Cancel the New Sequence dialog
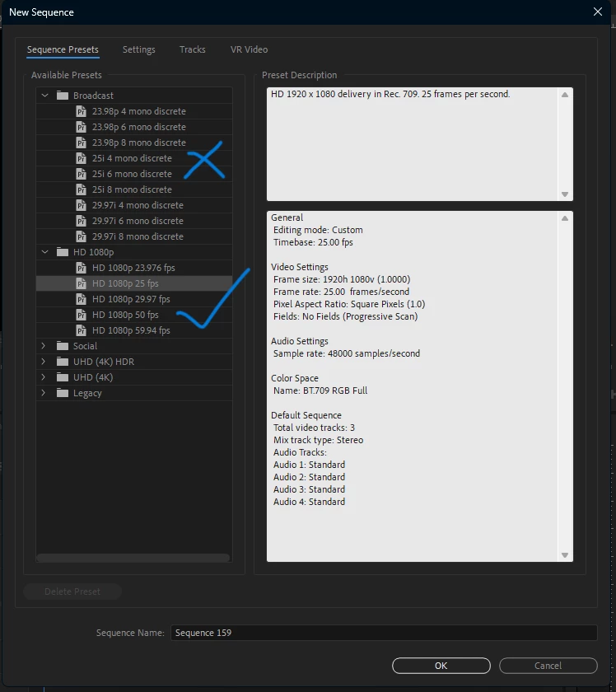 548,666
